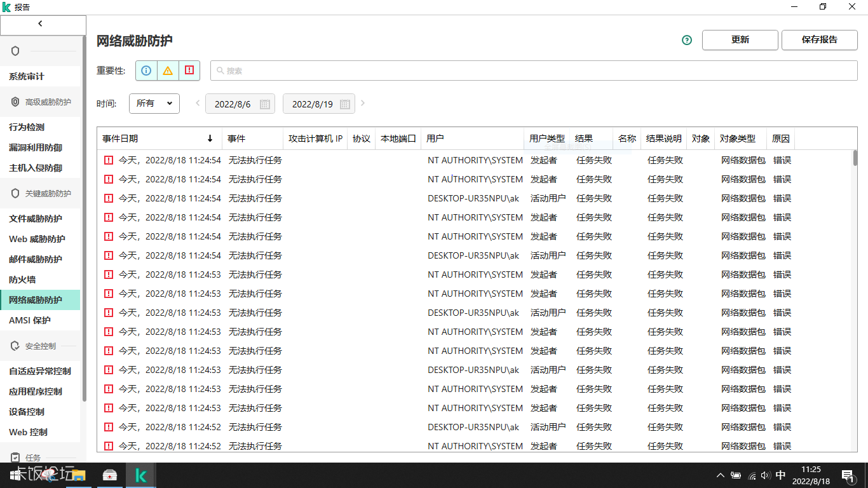Focus the 搜索 search field
The width and height of the screenshot is (868, 488).
click(534, 71)
